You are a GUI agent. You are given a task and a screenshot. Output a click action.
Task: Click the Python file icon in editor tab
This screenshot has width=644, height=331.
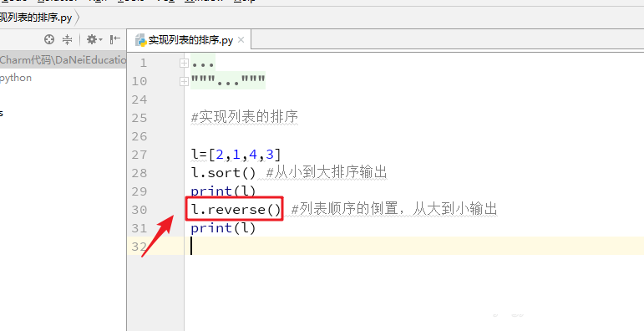(140, 40)
